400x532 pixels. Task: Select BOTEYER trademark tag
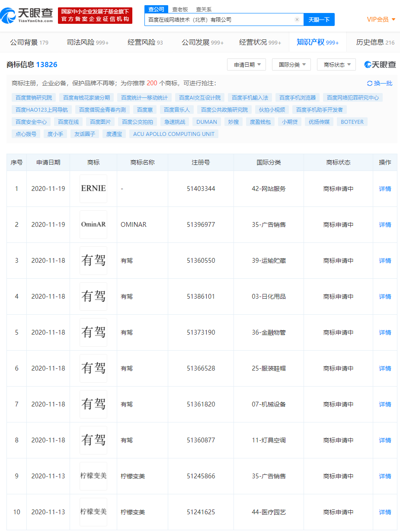[x=352, y=122]
